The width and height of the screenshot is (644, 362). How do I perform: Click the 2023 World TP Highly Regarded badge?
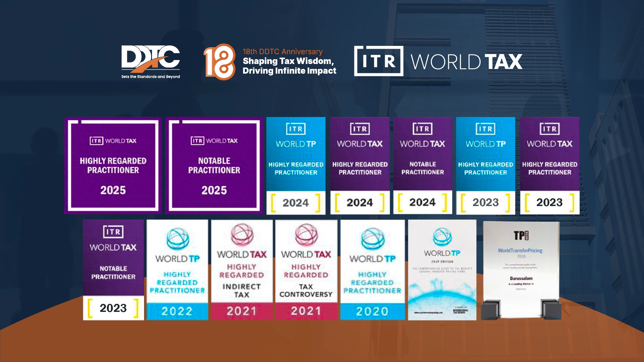coord(485,165)
